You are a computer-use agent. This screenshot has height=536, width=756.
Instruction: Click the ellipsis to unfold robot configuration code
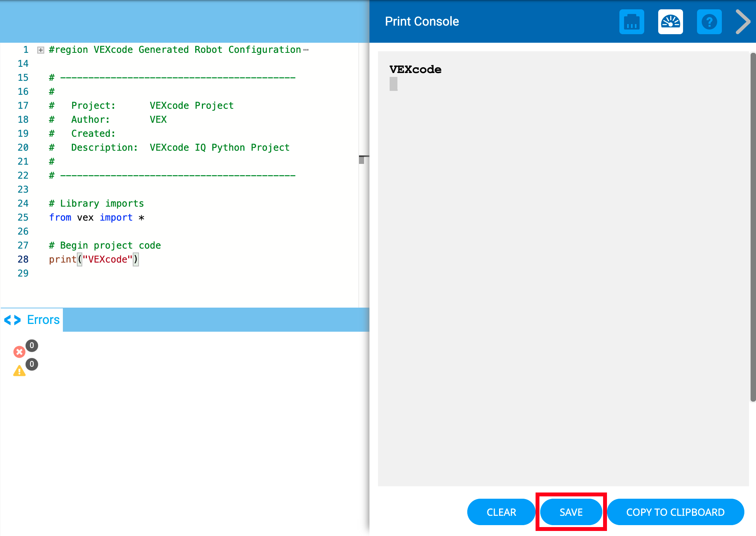click(306, 50)
